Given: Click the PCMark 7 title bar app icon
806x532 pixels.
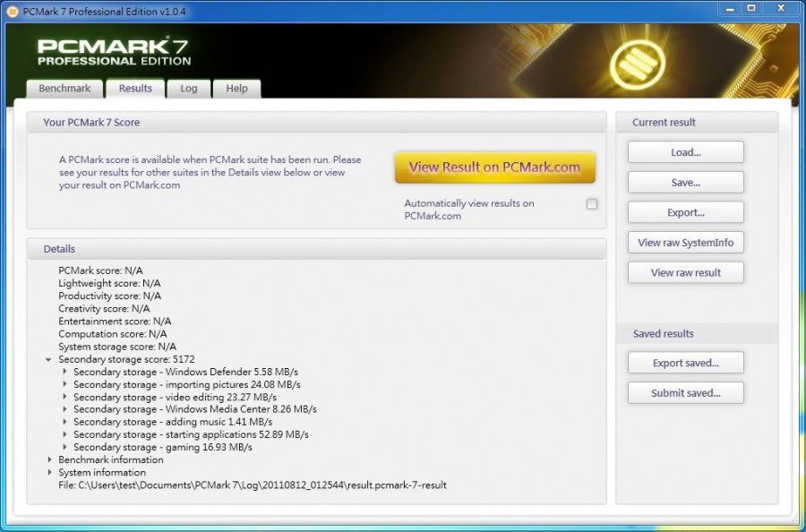Looking at the screenshot, I should 12,10.
